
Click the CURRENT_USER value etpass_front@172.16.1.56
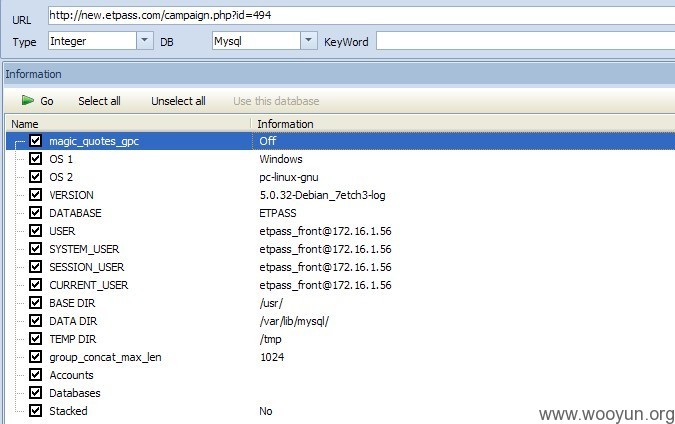tap(325, 285)
